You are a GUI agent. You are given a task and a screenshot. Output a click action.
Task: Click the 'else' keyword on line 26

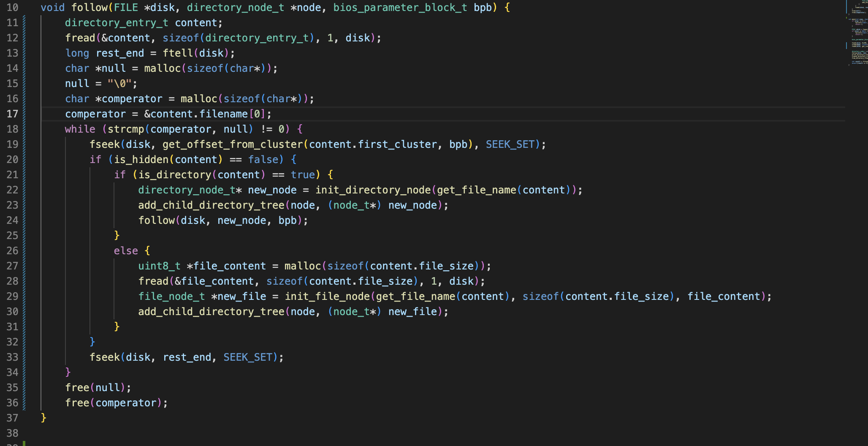pos(126,251)
